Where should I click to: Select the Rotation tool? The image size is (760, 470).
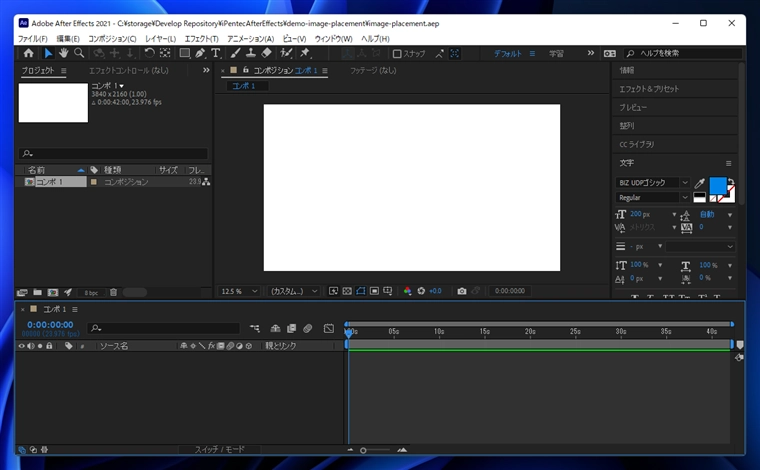pyautogui.click(x=150, y=53)
